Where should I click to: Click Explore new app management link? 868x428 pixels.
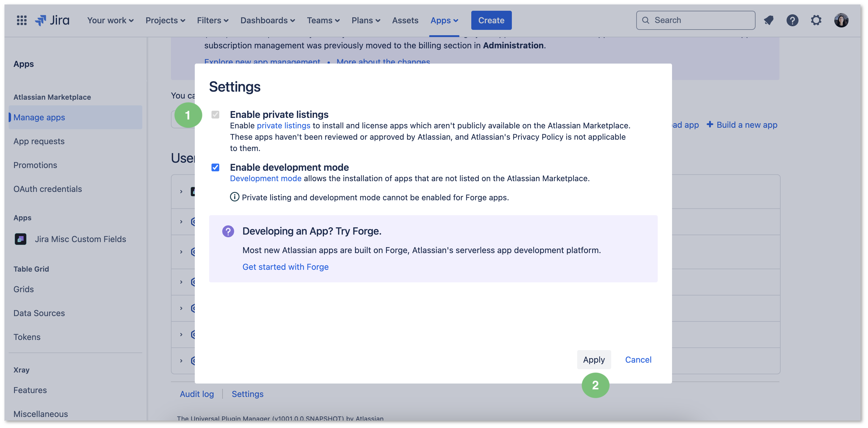pyautogui.click(x=262, y=61)
